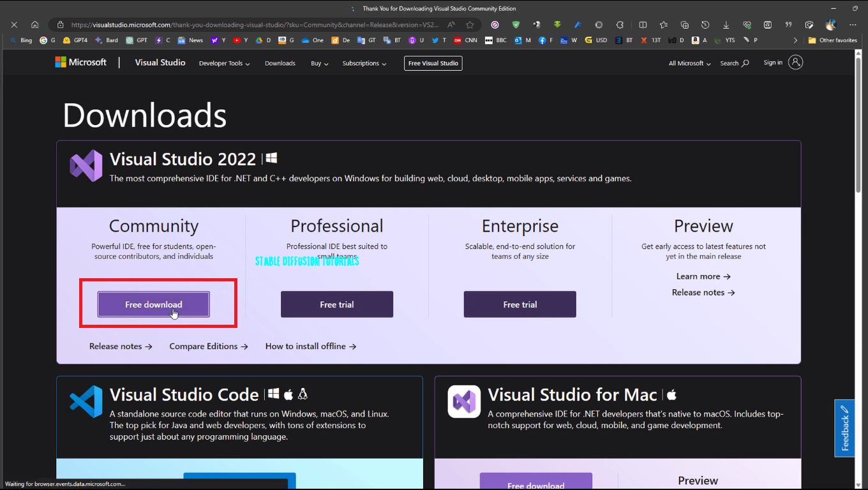This screenshot has height=490, width=868.
Task: Open browser Extensions puzzle icon
Action: 620,25
